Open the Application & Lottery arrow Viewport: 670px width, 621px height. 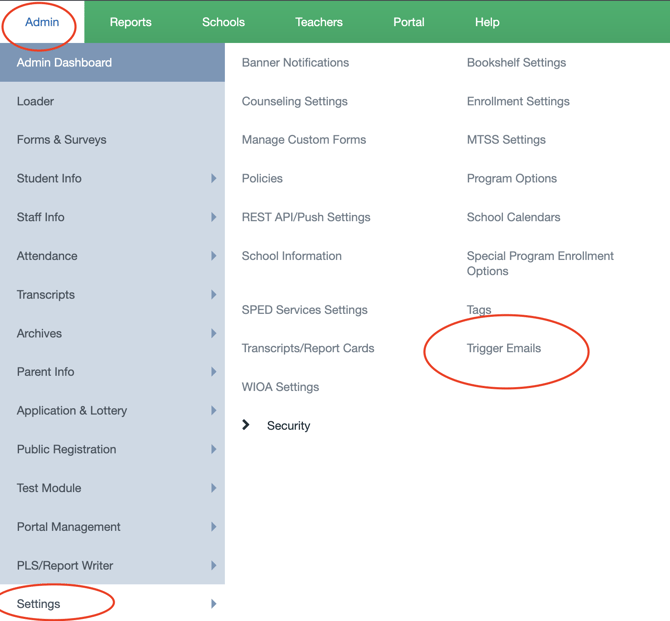coord(213,411)
